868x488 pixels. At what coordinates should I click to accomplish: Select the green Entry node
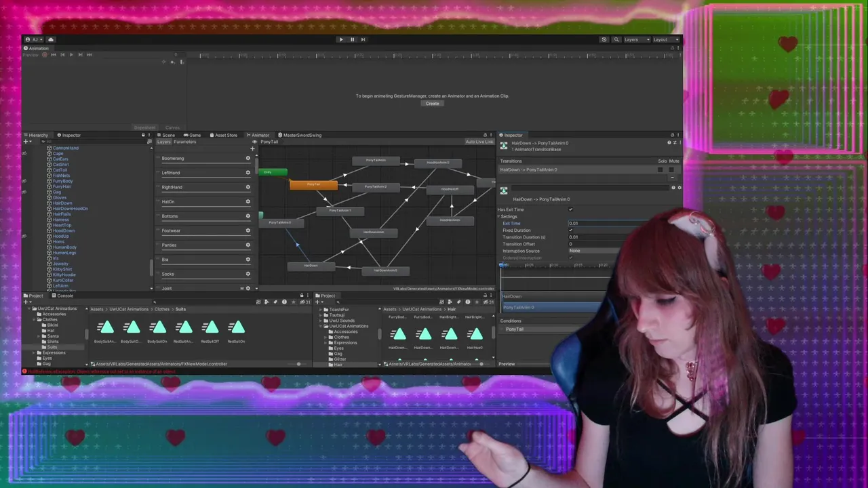coord(272,172)
